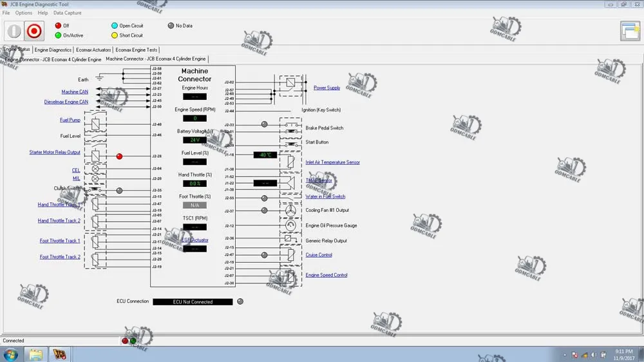Click the Starter Motor Relay red indicator
Screen dimensions: 644x362
119,156
